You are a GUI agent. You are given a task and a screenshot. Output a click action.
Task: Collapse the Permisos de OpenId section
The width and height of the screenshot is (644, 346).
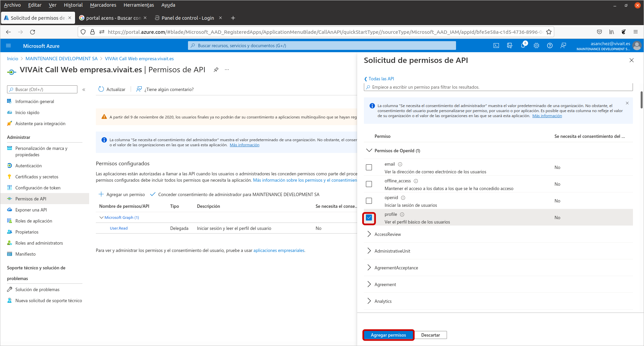(369, 151)
